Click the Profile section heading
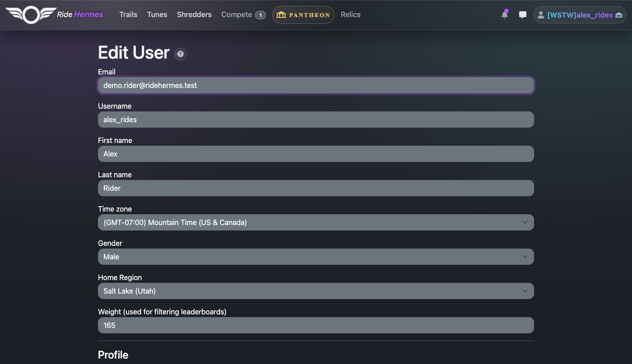Screen dimensions: 632x364 pos(113,355)
